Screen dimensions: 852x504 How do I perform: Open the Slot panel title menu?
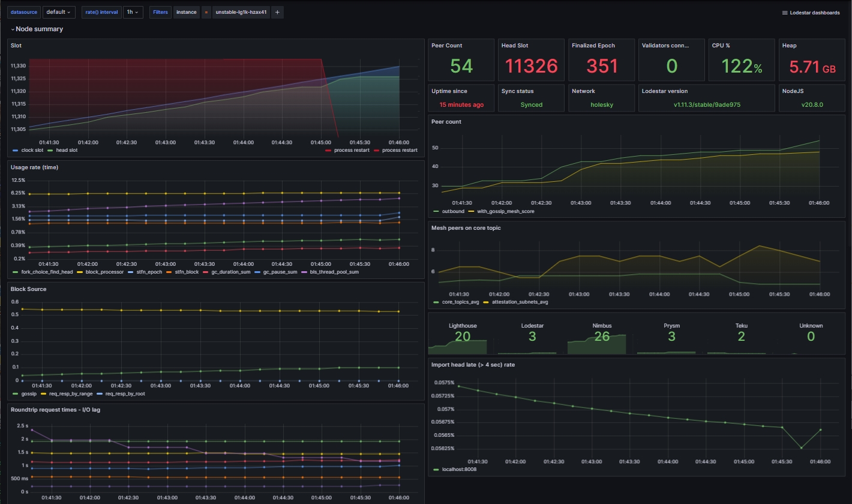[15, 45]
